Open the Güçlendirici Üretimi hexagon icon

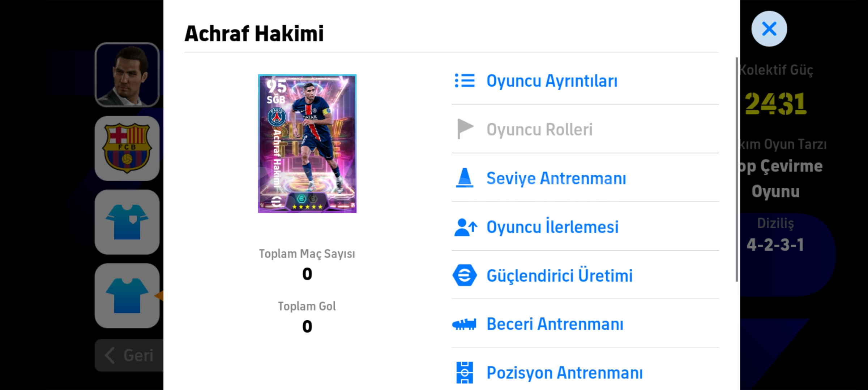point(465,275)
